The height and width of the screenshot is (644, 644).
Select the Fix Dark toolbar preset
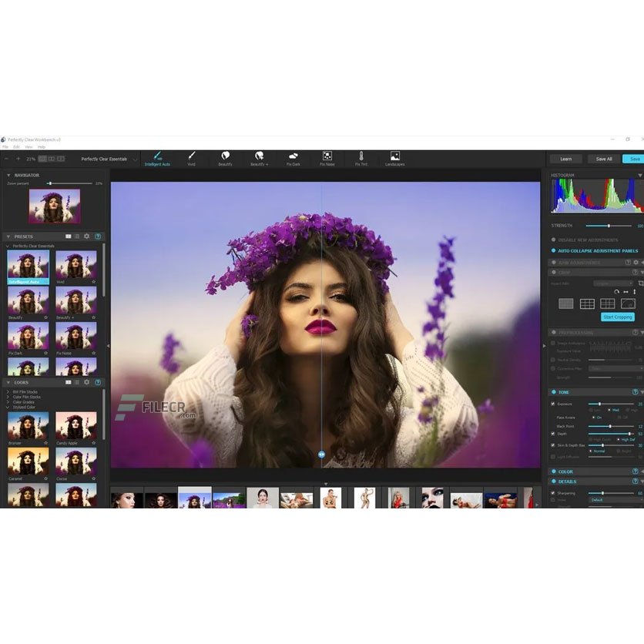point(293,158)
